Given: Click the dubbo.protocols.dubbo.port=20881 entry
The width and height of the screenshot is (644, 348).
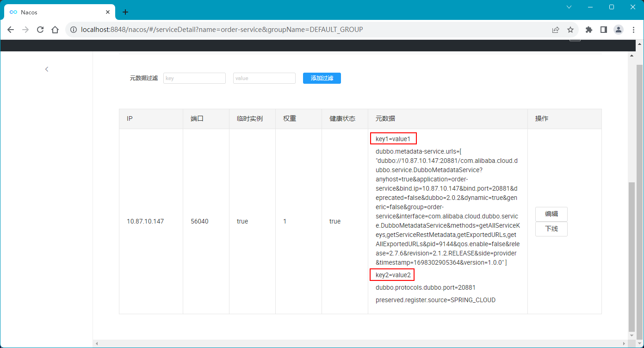Looking at the screenshot, I should (x=426, y=287).
